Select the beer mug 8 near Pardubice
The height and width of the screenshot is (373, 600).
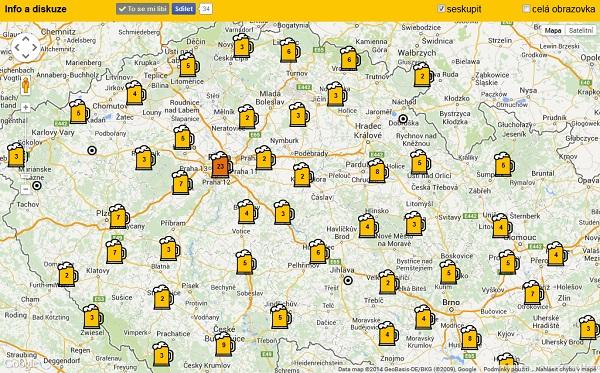click(378, 171)
